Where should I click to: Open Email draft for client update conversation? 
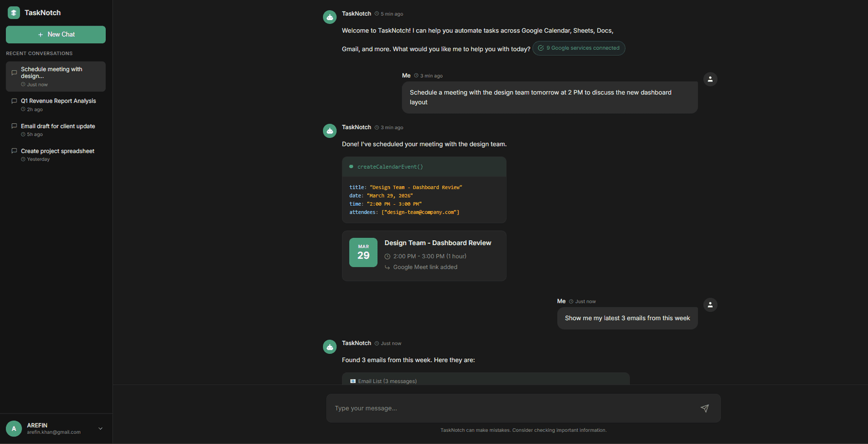click(56, 130)
